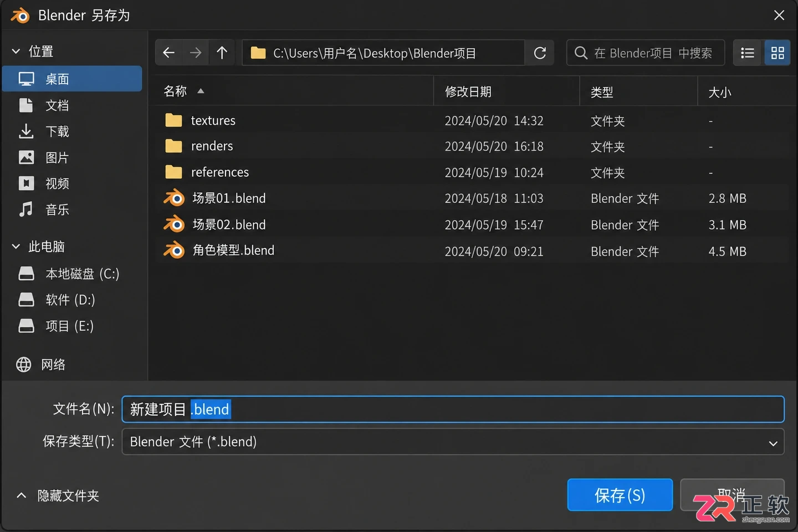Go back with the left arrow
This screenshot has width=798, height=532.
pyautogui.click(x=168, y=53)
